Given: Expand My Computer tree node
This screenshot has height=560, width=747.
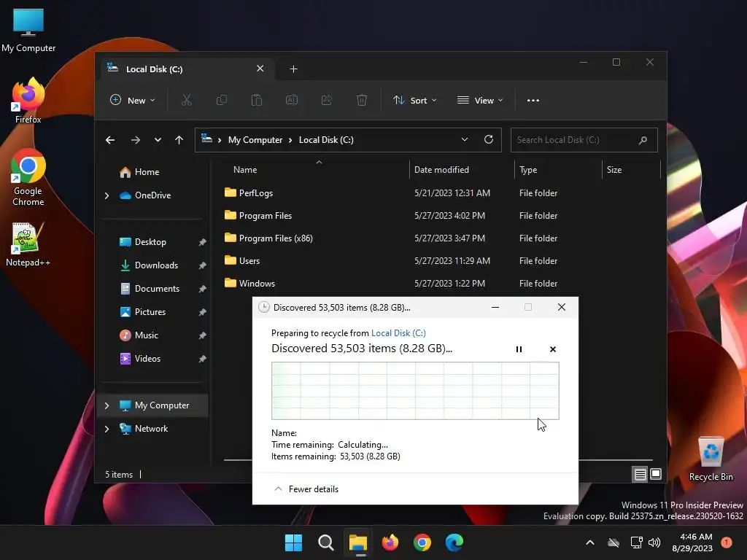Looking at the screenshot, I should (x=107, y=405).
